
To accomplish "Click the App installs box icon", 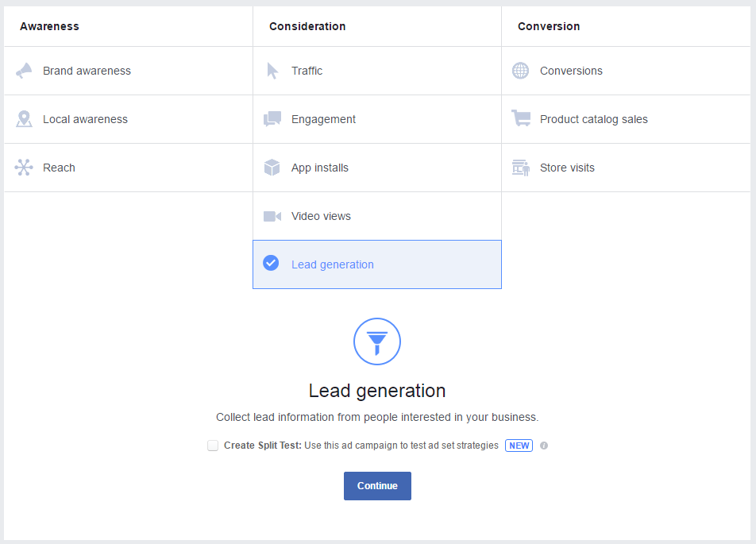I will [272, 168].
